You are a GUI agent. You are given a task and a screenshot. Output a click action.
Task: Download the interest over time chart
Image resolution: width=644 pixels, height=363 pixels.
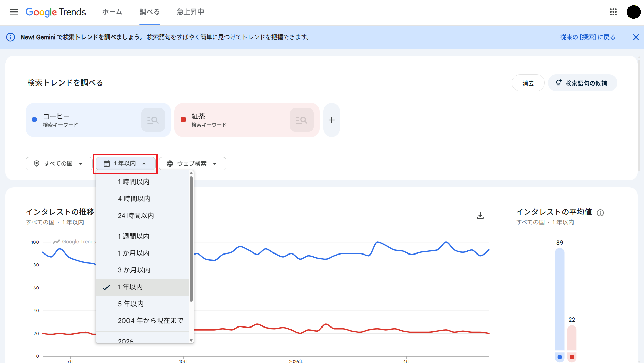pyautogui.click(x=480, y=216)
